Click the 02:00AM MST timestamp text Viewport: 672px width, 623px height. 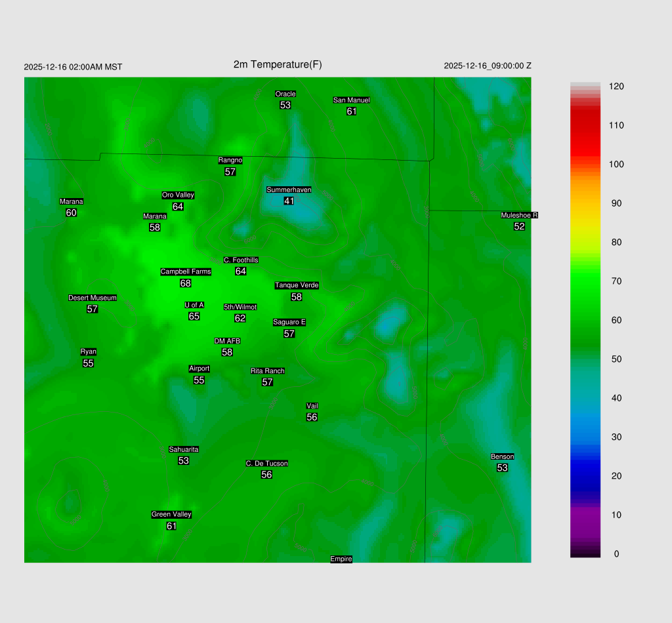click(73, 67)
